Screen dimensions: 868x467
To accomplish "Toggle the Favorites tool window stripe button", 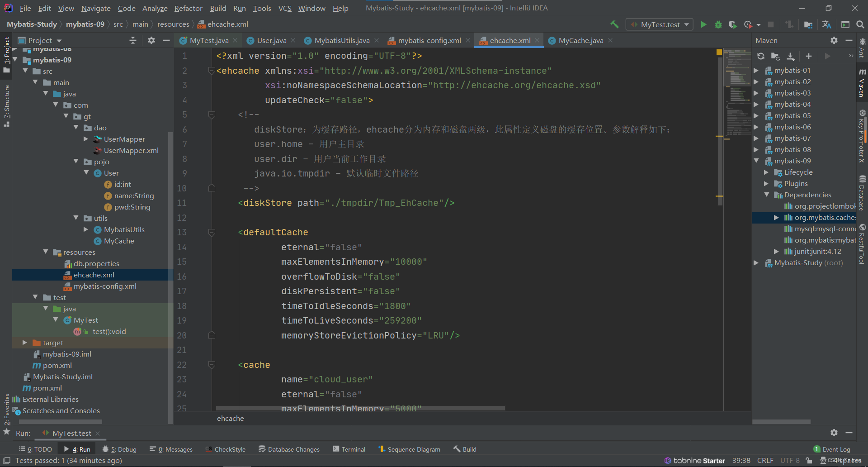I will [6, 415].
